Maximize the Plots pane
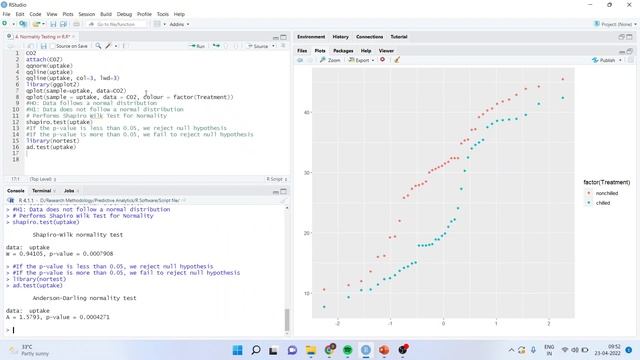The height and width of the screenshot is (360, 640). [629, 51]
